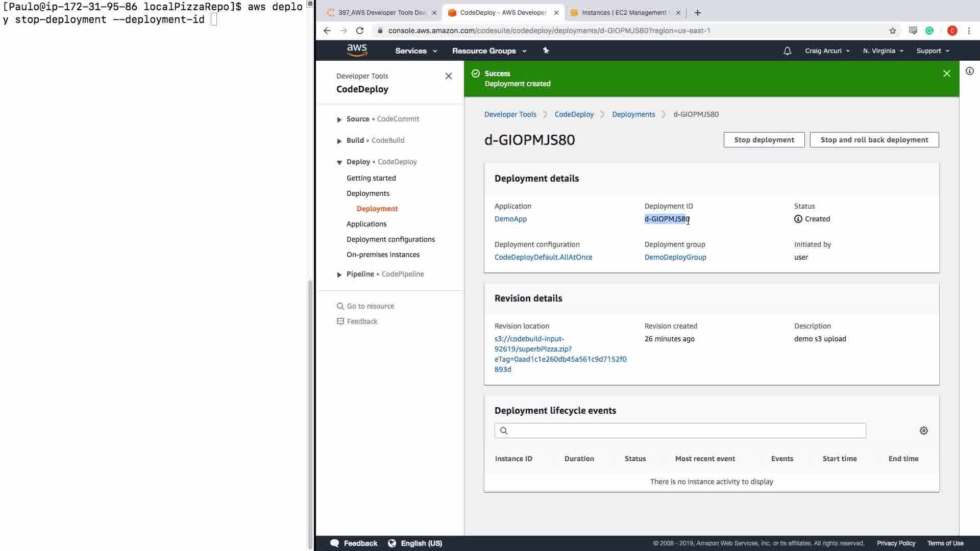This screenshot has width=980, height=551.
Task: Select Applications in the sidebar
Action: [x=366, y=224]
